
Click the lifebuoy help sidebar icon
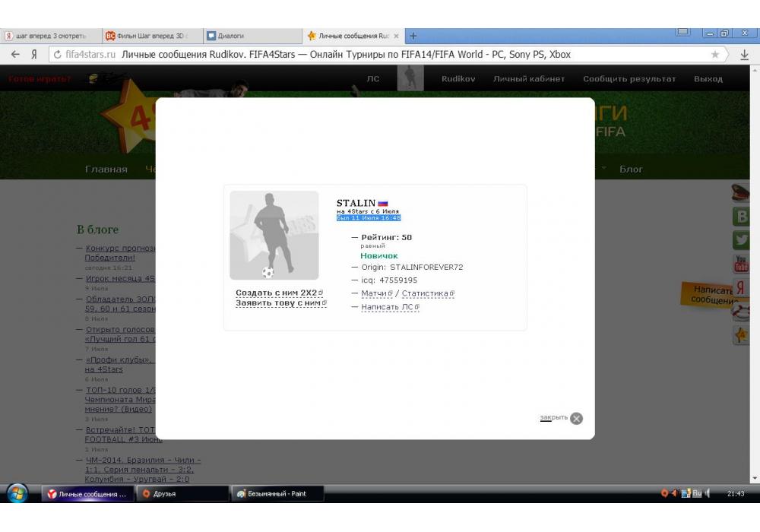(741, 312)
